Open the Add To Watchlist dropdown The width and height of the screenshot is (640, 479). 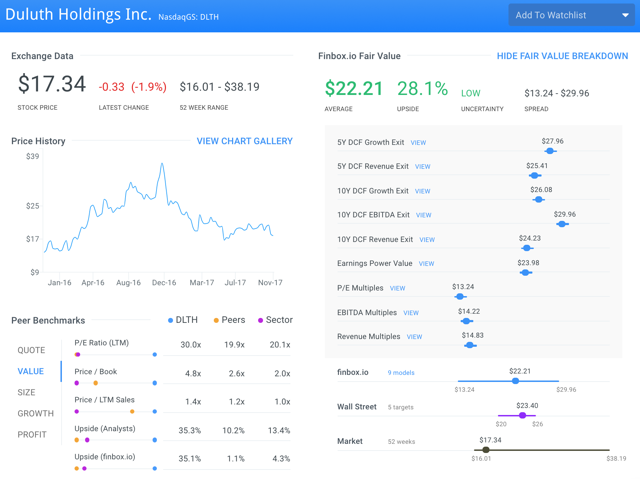tap(571, 15)
